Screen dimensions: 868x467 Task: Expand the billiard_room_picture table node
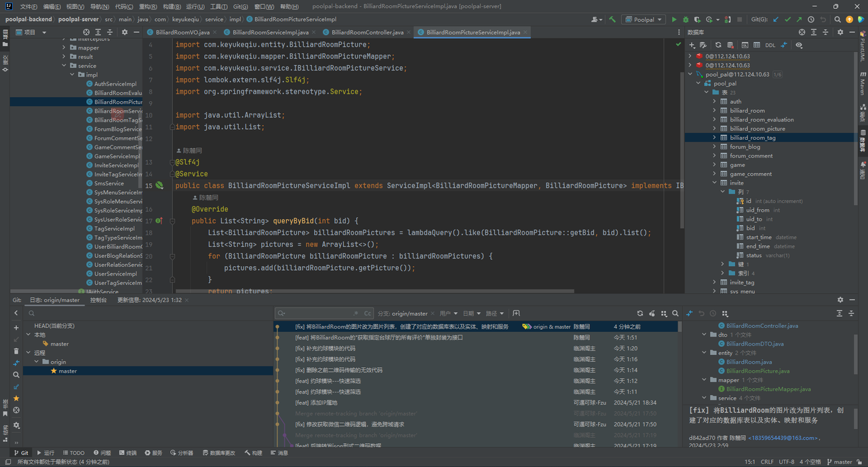[x=714, y=128]
